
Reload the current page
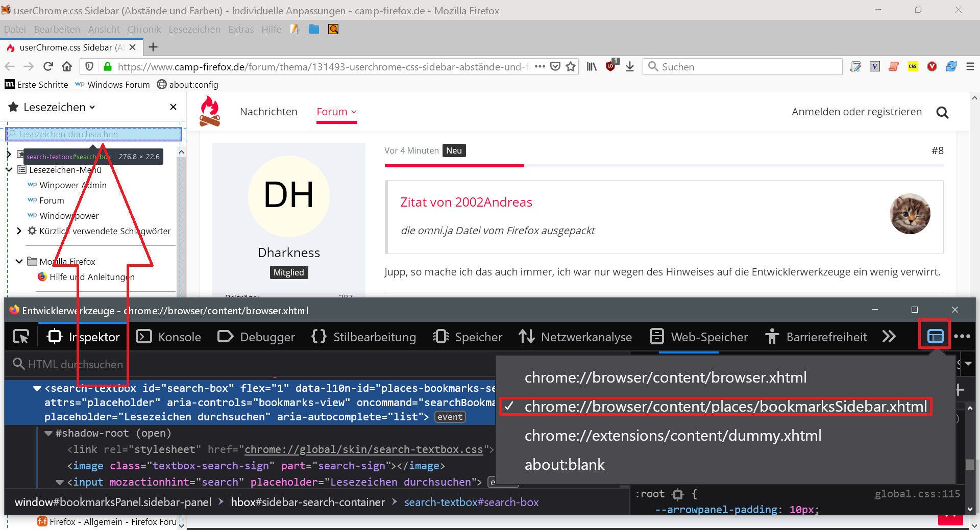coord(48,66)
